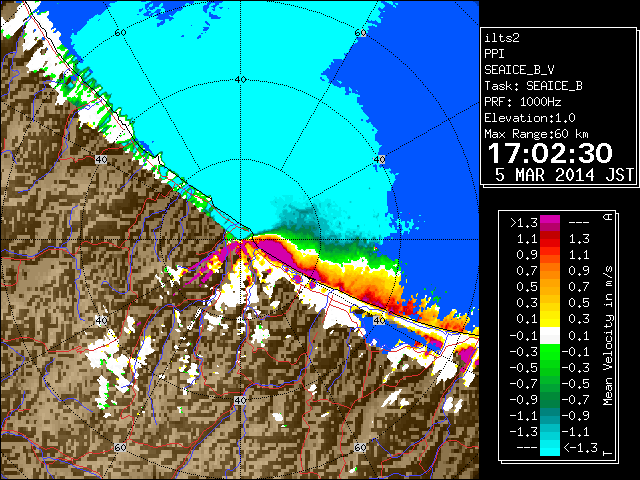Image resolution: width=640 pixels, height=480 pixels.
Task: Click the time stamp "17:02:30"
Action: (x=550, y=153)
